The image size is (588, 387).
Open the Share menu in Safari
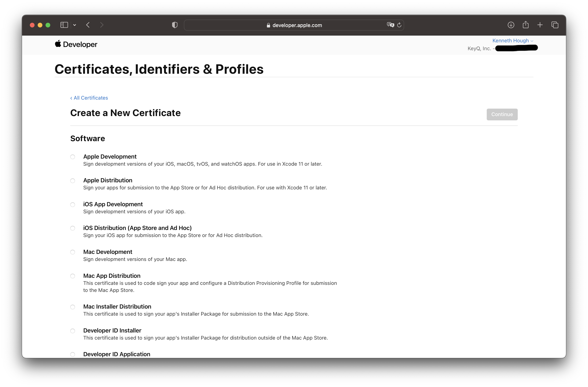(x=525, y=25)
